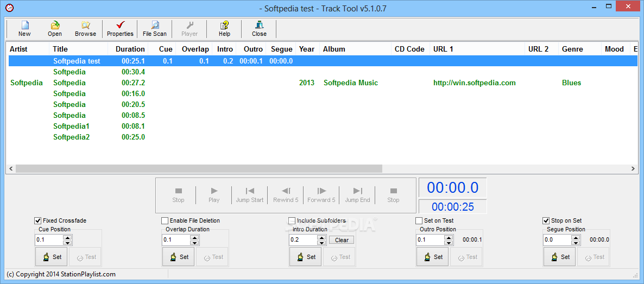Click Test under Cue Position
The height and width of the screenshot is (284, 644).
point(85,257)
